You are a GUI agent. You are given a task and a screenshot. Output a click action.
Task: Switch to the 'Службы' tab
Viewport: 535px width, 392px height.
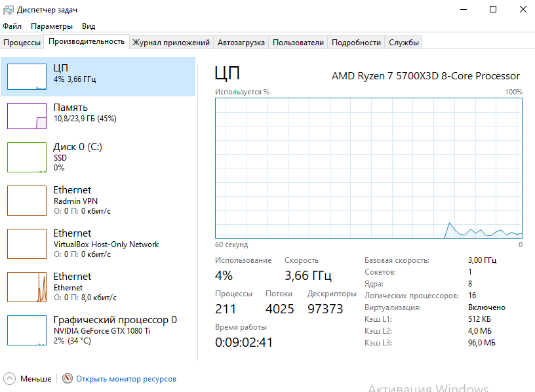(x=404, y=43)
